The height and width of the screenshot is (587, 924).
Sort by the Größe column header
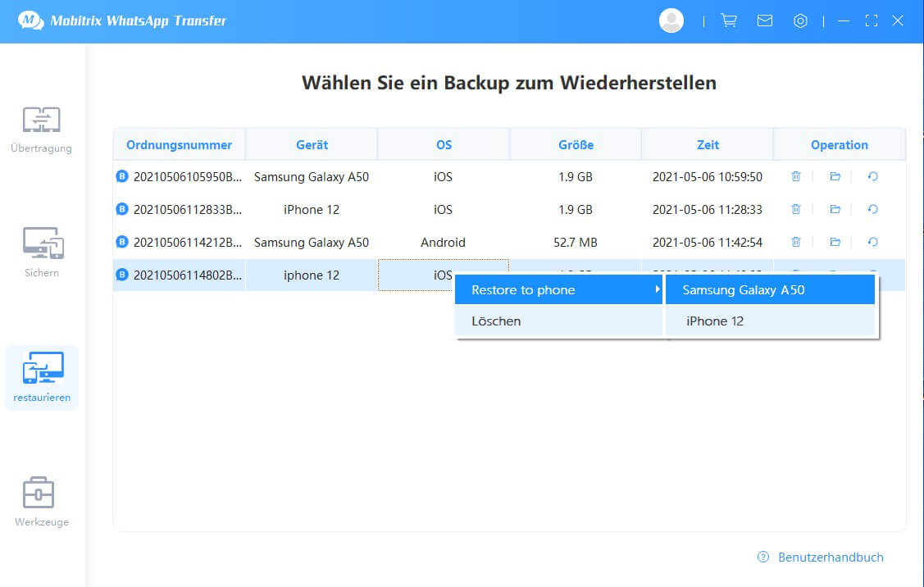(576, 144)
